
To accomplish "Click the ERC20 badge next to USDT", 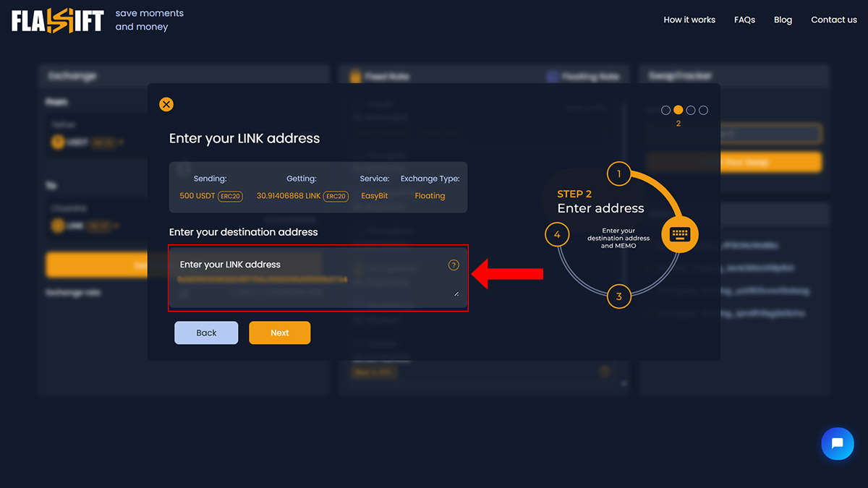I will coord(230,196).
